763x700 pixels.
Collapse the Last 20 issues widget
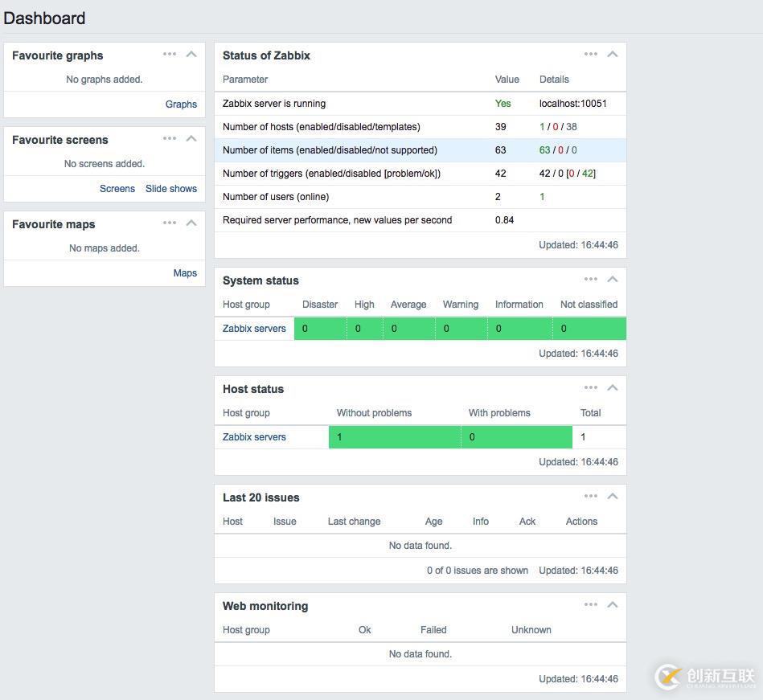[612, 495]
